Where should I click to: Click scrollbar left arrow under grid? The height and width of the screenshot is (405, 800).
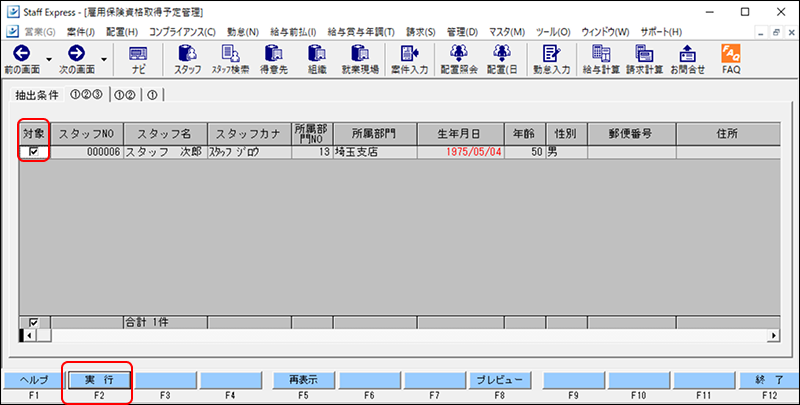click(x=29, y=335)
